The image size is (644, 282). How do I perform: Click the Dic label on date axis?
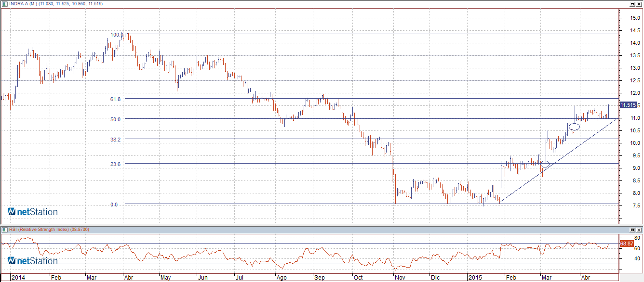pyautogui.click(x=435, y=278)
